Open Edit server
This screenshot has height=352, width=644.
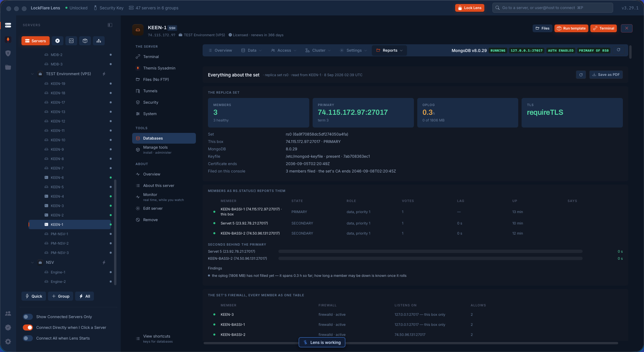pyautogui.click(x=164, y=208)
